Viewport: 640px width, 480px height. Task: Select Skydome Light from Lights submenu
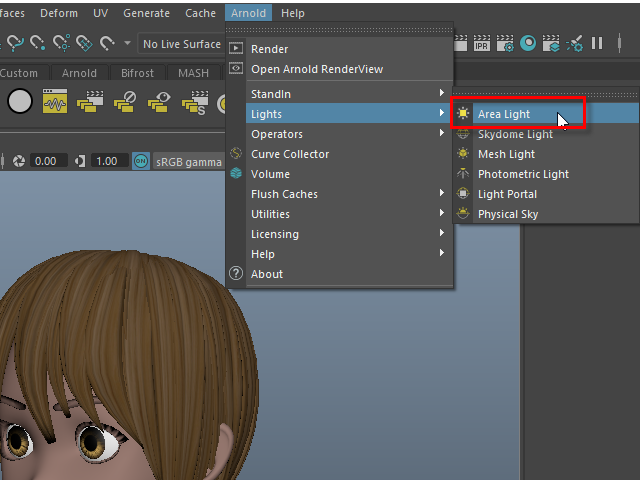pyautogui.click(x=515, y=134)
